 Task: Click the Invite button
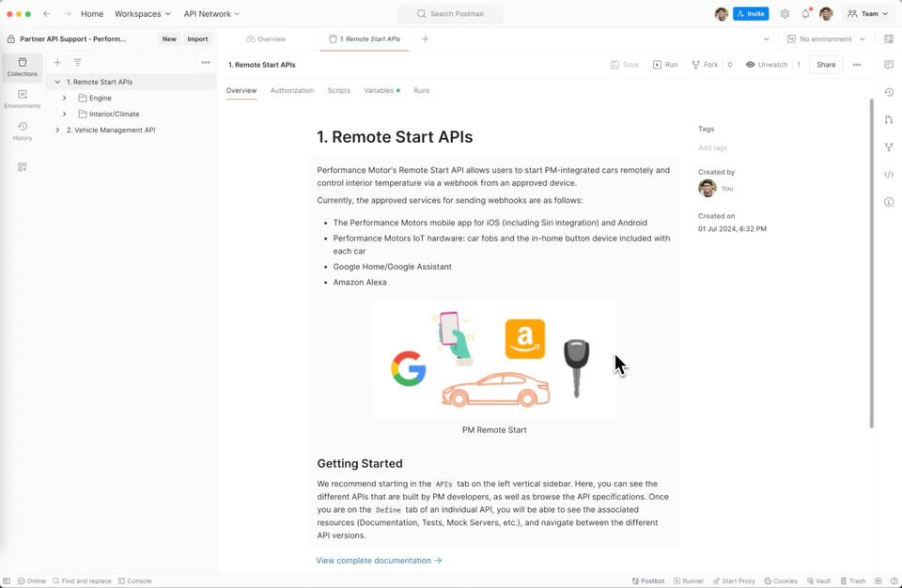click(751, 14)
